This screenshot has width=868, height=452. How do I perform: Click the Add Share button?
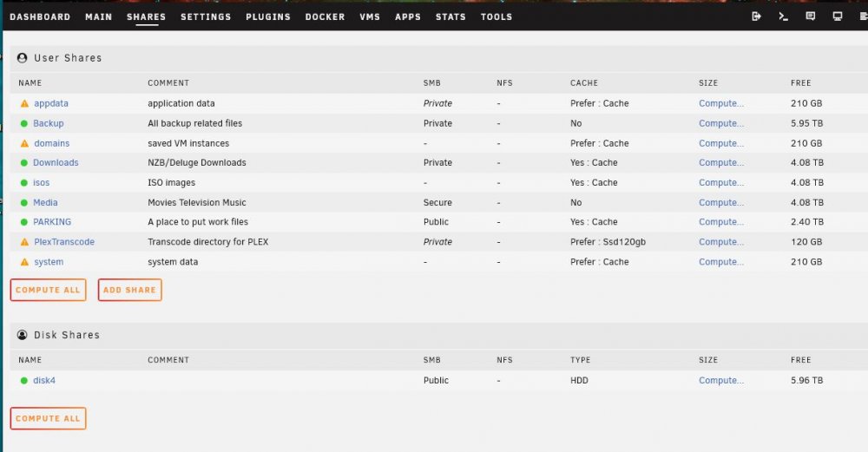[x=129, y=290]
